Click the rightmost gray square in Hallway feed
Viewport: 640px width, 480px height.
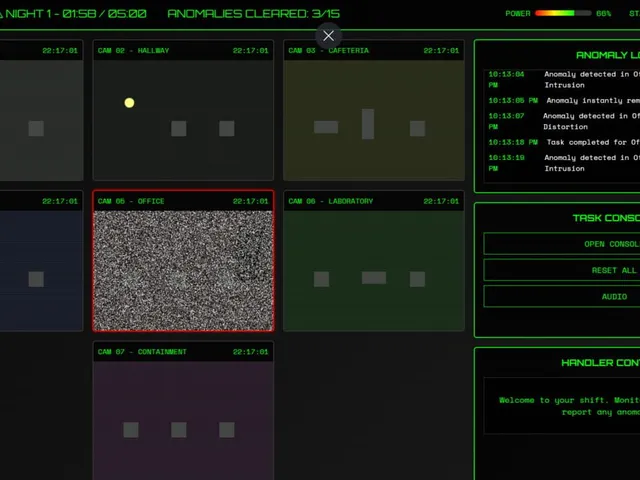point(227,129)
